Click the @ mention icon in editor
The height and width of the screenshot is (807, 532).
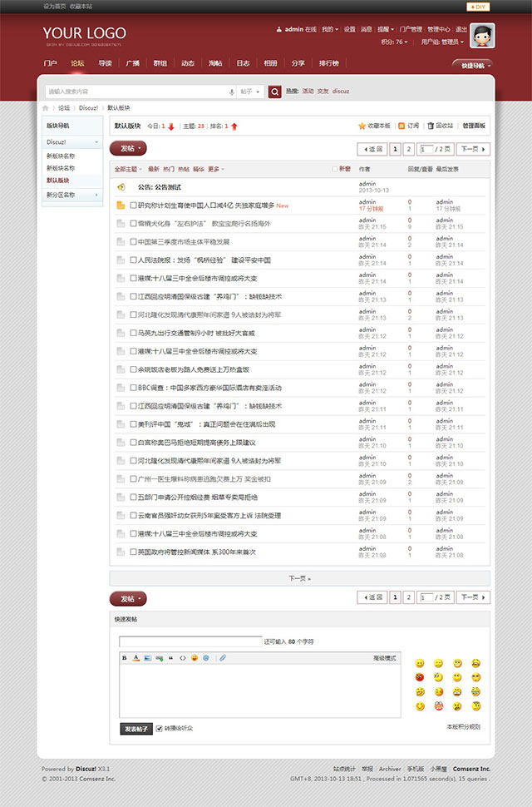[205, 658]
